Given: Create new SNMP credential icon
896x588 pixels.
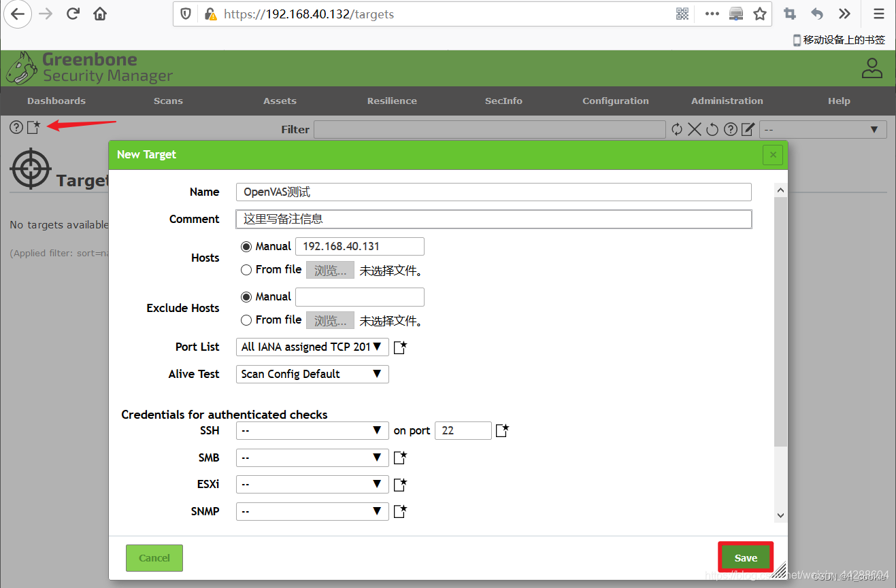Looking at the screenshot, I should tap(401, 511).
